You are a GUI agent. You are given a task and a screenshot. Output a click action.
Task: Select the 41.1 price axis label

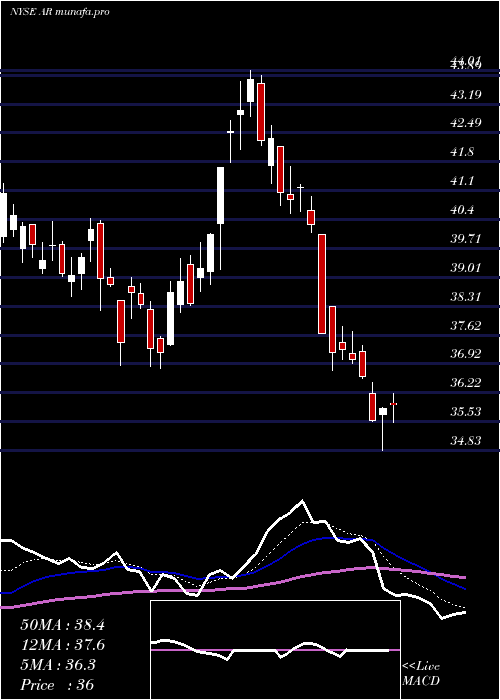coord(462,181)
